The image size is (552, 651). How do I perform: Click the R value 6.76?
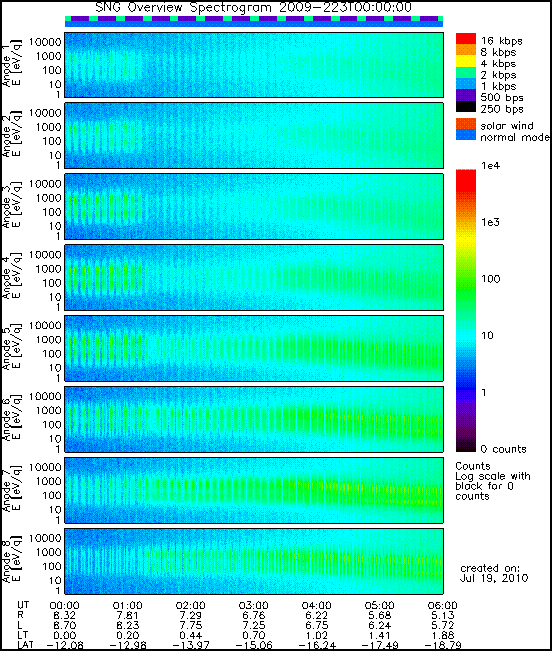pos(254,616)
